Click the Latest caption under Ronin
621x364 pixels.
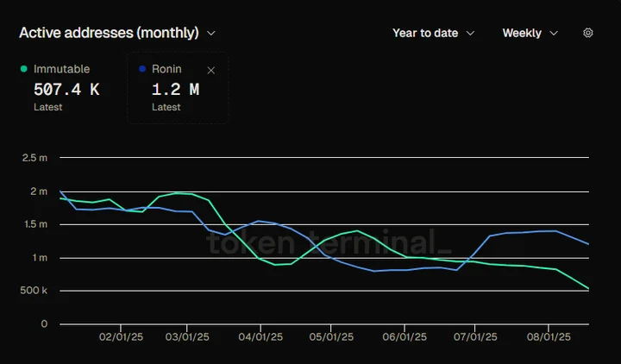coord(166,107)
